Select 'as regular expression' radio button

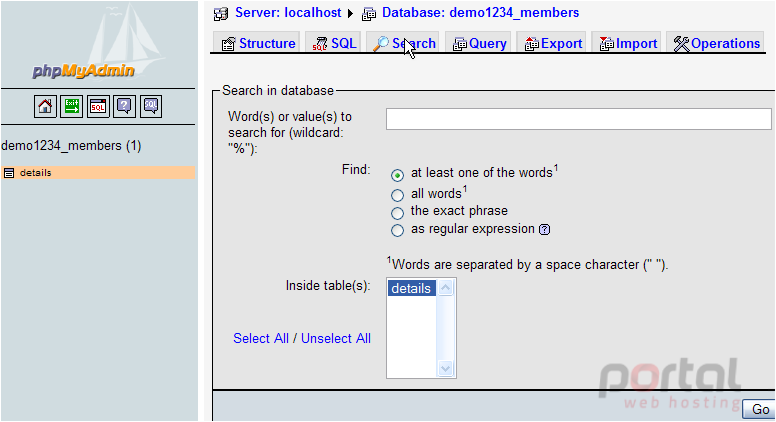coord(397,231)
